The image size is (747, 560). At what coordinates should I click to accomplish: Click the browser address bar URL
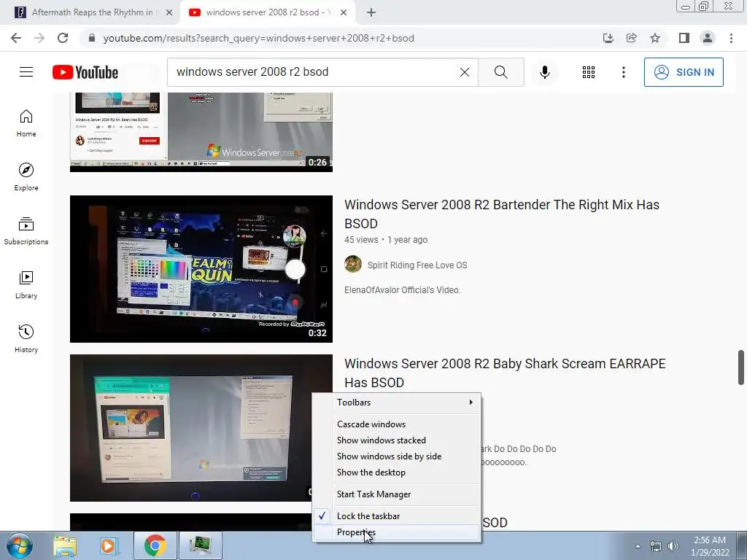[x=259, y=38]
